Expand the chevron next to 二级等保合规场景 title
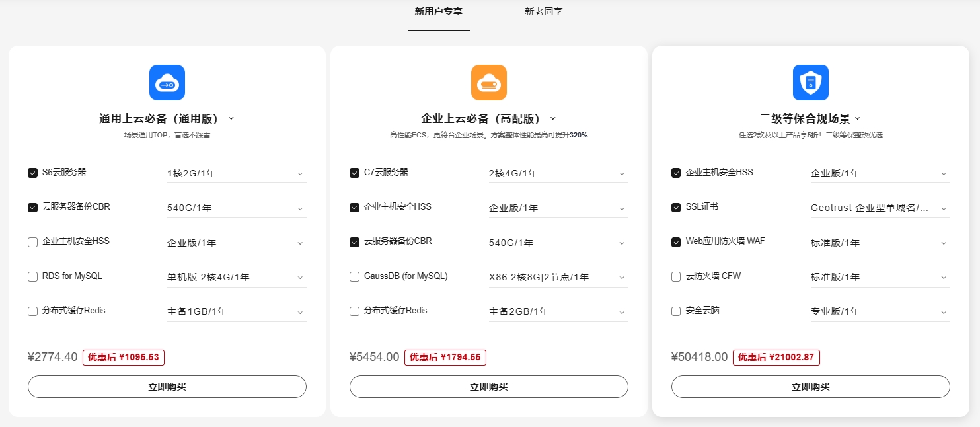 [857, 118]
